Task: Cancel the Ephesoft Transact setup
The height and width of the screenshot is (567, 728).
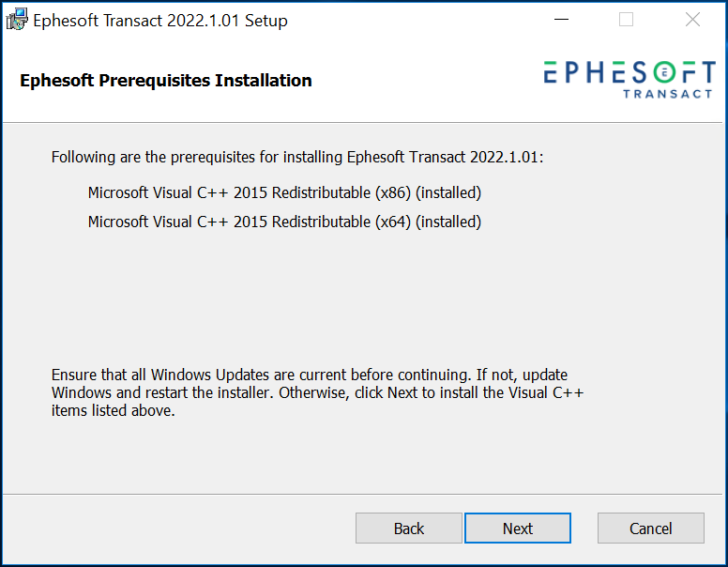Action: point(650,528)
